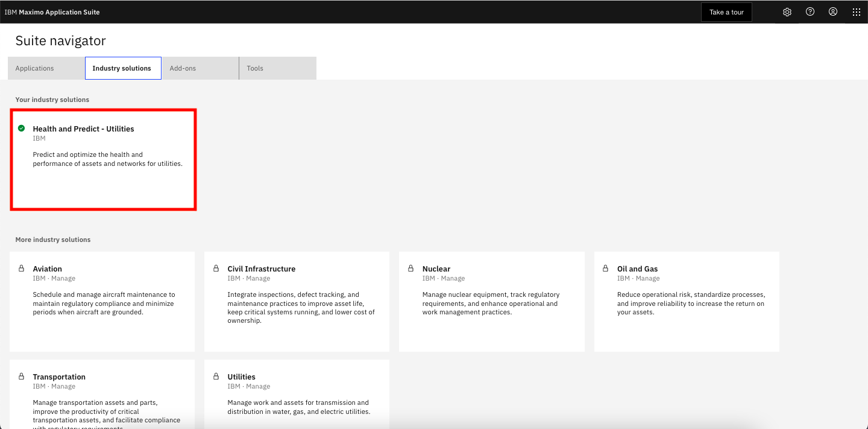868x429 pixels.
Task: Go to the Tools tab
Action: [278, 68]
